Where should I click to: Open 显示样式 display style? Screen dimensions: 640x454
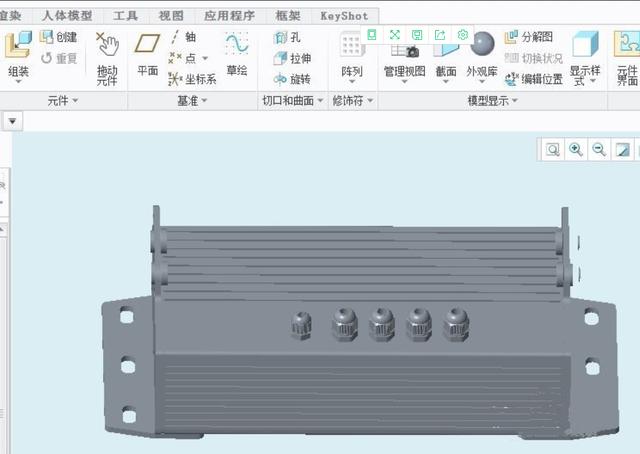click(585, 58)
